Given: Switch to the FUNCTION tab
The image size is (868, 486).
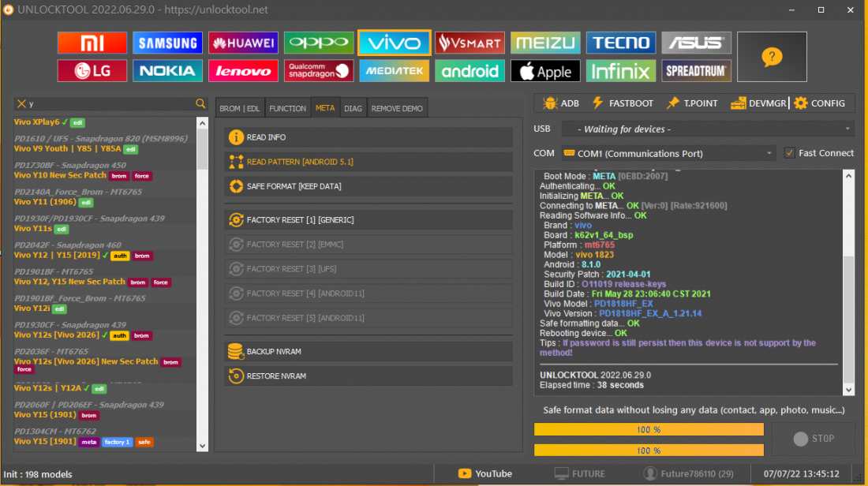Looking at the screenshot, I should point(287,109).
